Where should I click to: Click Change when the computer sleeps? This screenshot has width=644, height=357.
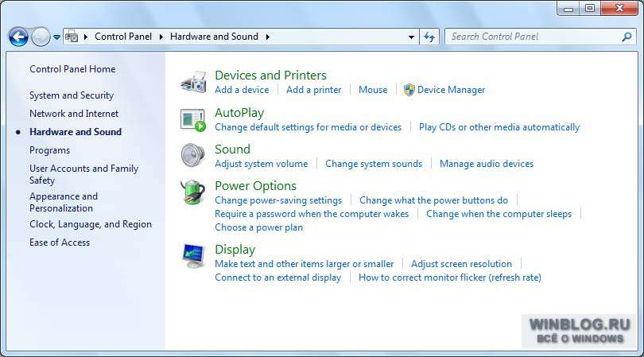click(499, 214)
